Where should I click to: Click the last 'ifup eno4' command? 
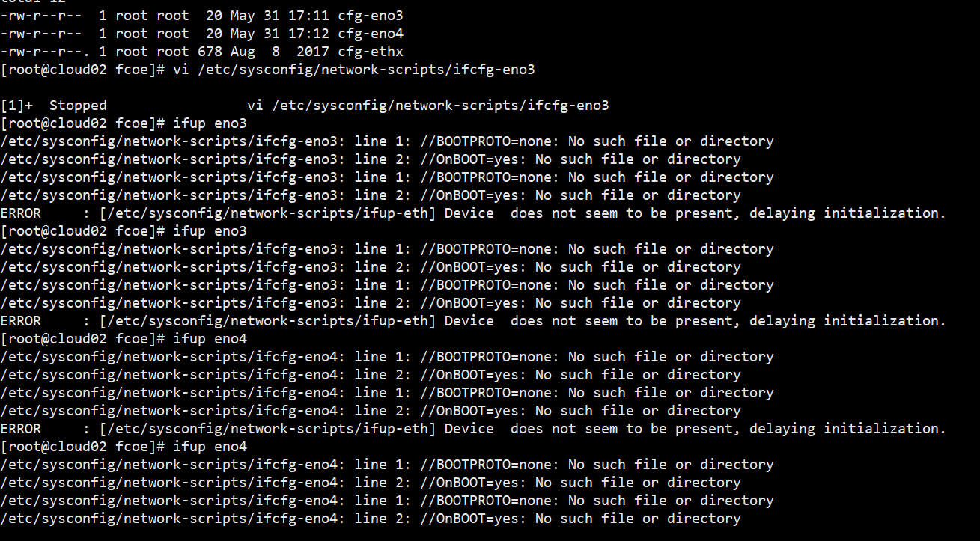tap(210, 447)
